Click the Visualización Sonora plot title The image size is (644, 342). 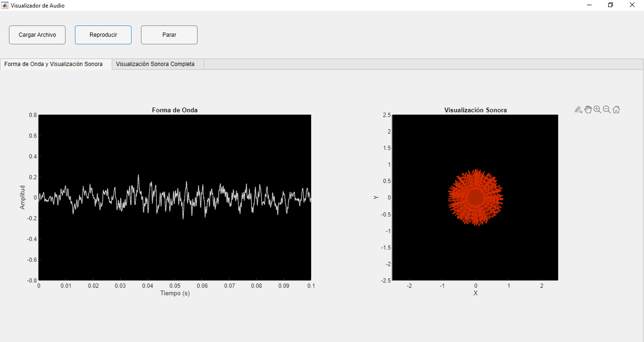[475, 110]
